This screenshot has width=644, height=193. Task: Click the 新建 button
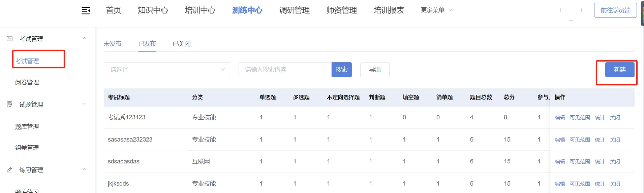[620, 70]
